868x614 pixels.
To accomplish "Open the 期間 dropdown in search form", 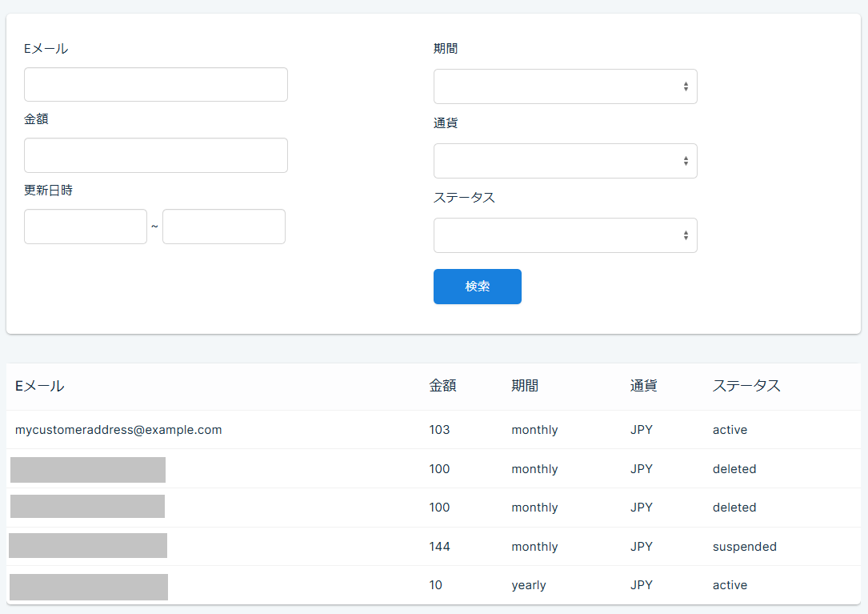I will [565, 86].
